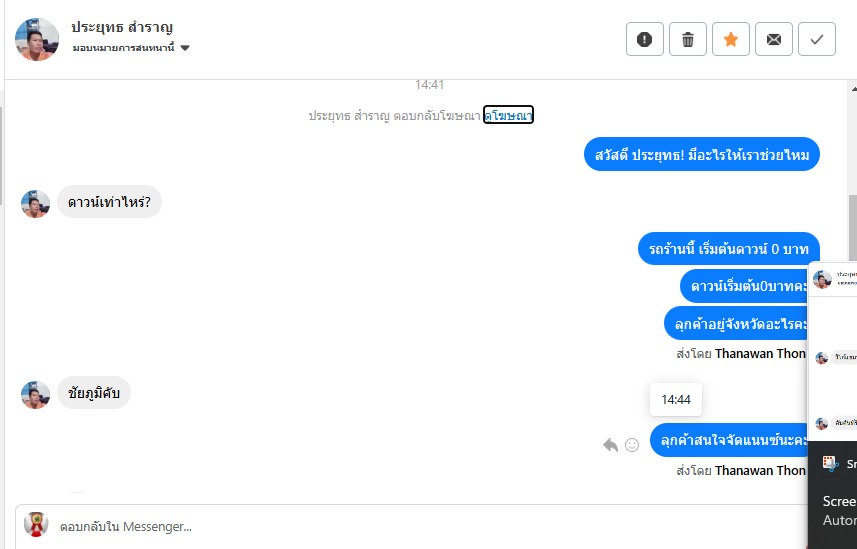
Task: Add reaction with the smiley emoji icon
Action: (632, 445)
